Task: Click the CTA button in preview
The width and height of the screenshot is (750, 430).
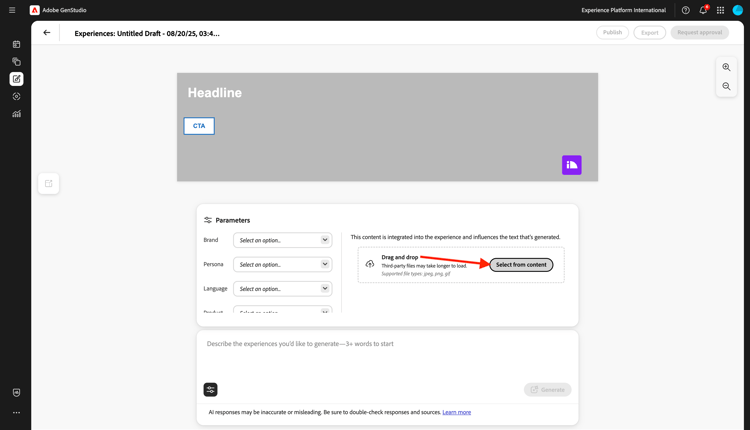Action: pos(199,126)
